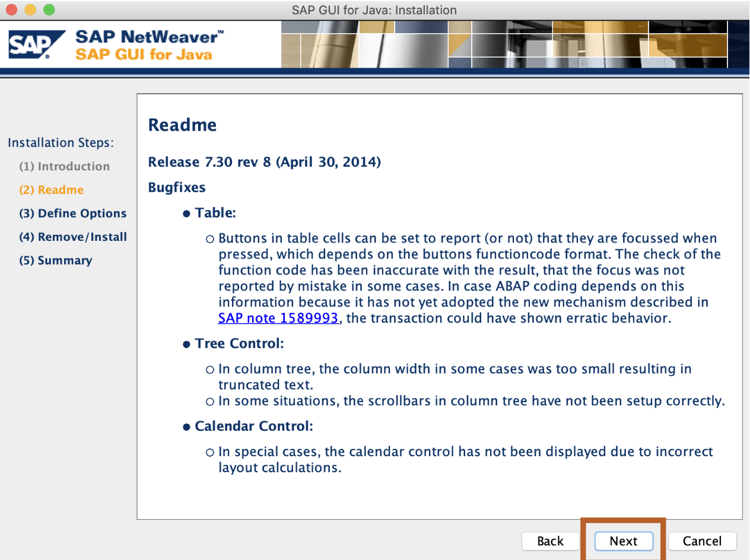Open the SAP note 1589993 link
This screenshot has width=750, height=560.
pos(278,318)
